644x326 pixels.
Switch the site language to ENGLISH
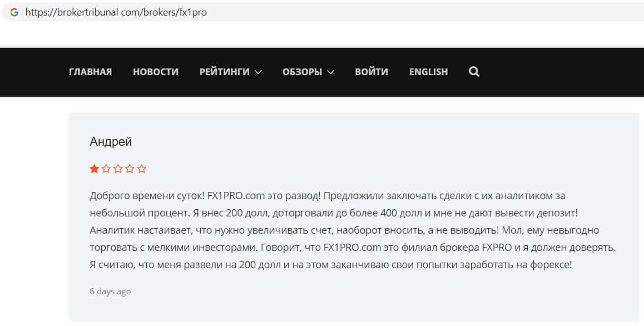428,72
